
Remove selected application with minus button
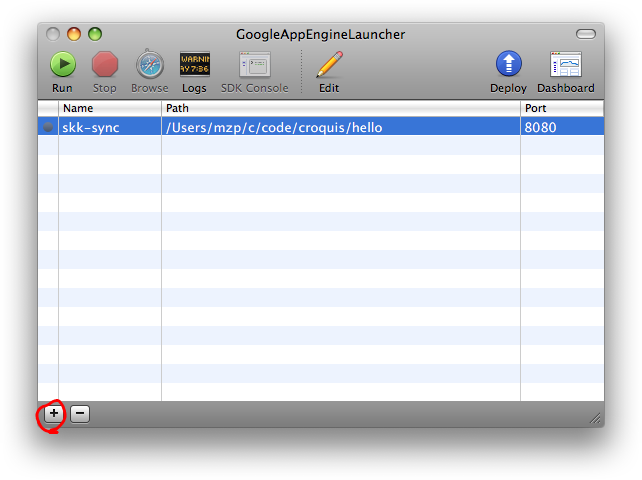coord(80,414)
